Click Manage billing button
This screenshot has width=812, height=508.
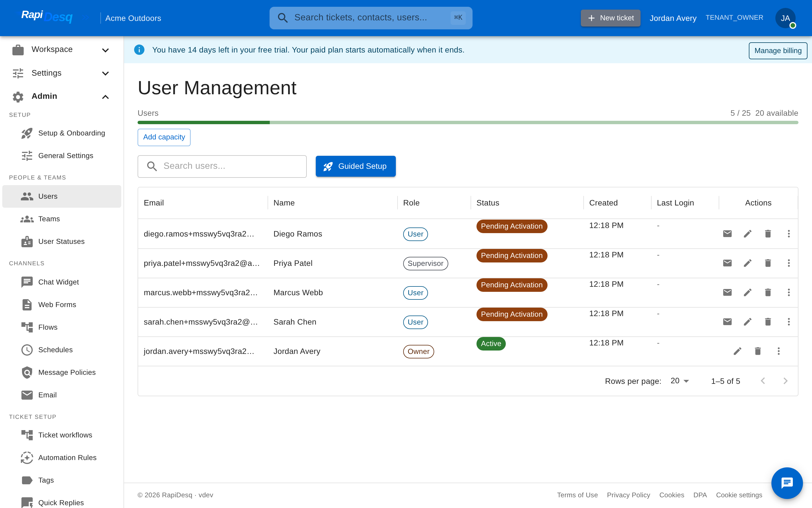(778, 51)
